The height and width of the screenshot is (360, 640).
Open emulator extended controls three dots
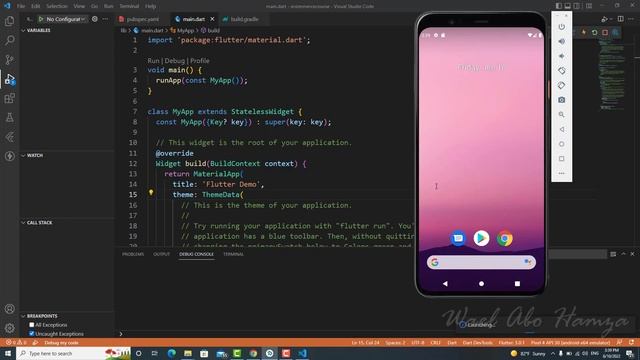[x=562, y=173]
